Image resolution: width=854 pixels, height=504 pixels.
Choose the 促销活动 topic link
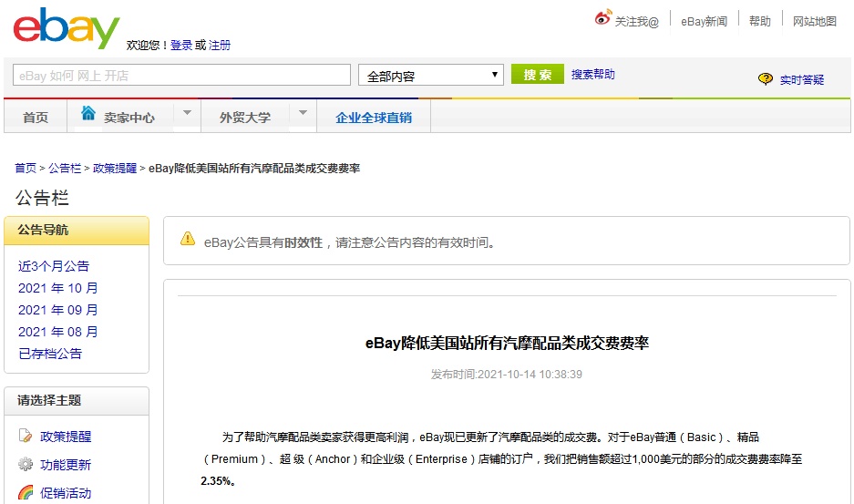point(66,493)
